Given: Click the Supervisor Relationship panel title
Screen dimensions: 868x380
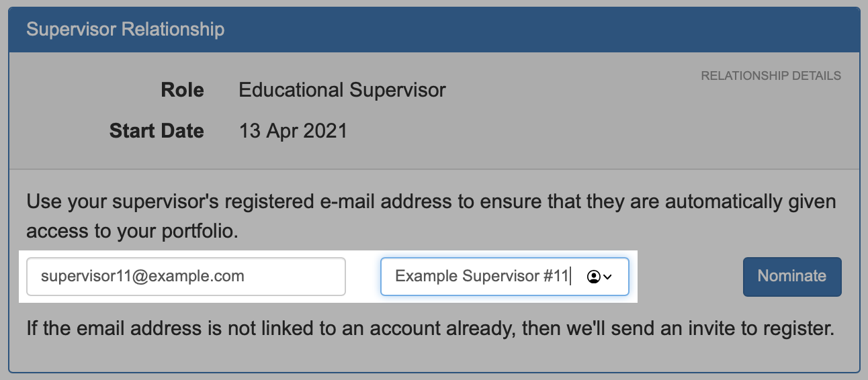Looking at the screenshot, I should point(125,30).
